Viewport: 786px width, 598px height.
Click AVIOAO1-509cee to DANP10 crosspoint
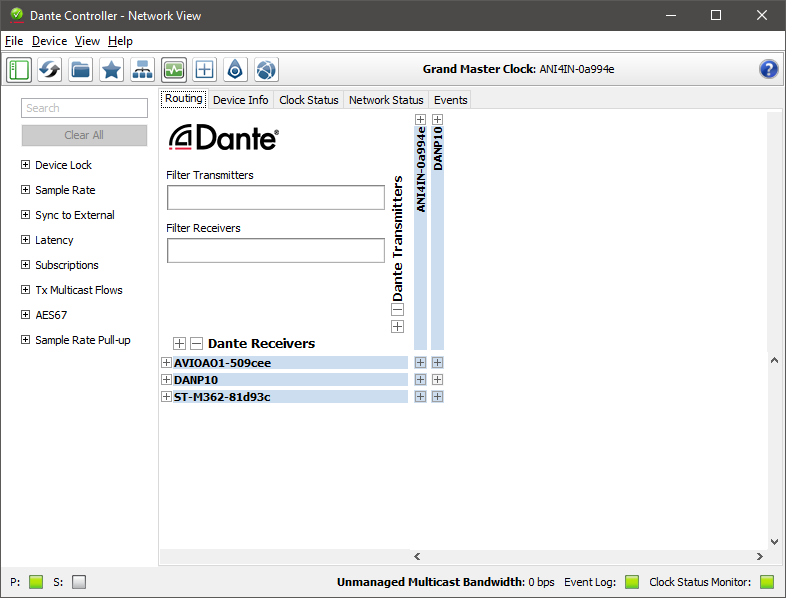(x=437, y=362)
